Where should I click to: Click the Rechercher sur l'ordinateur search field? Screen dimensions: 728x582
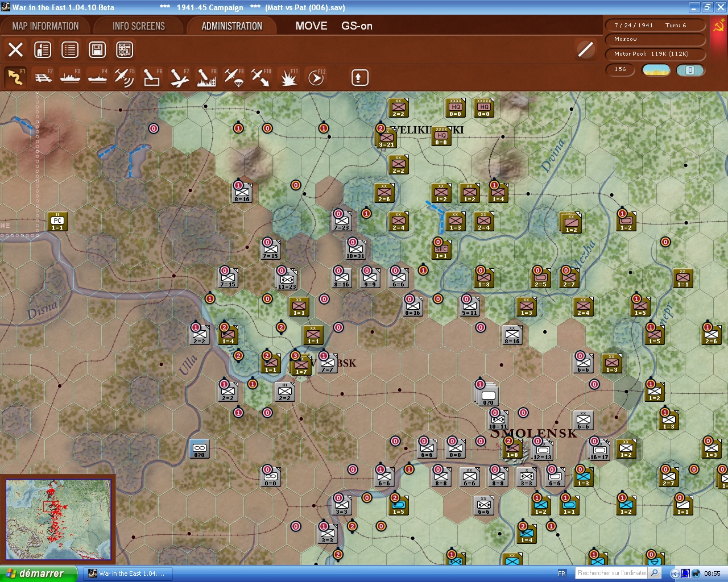coord(612,573)
